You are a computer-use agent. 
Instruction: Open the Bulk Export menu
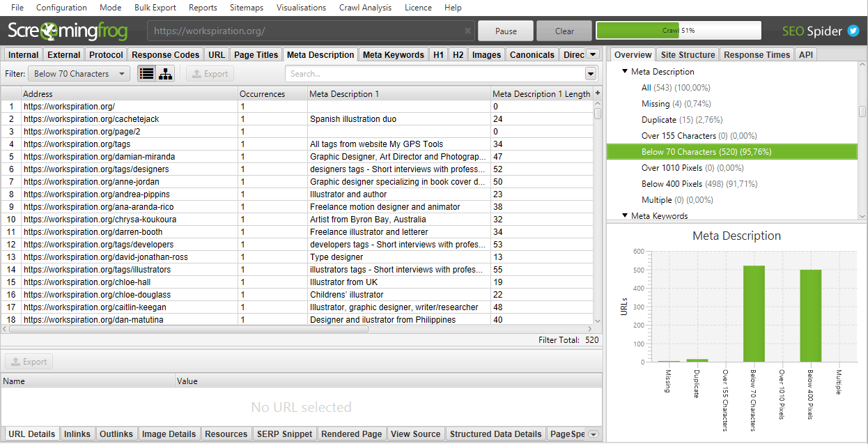tap(156, 8)
